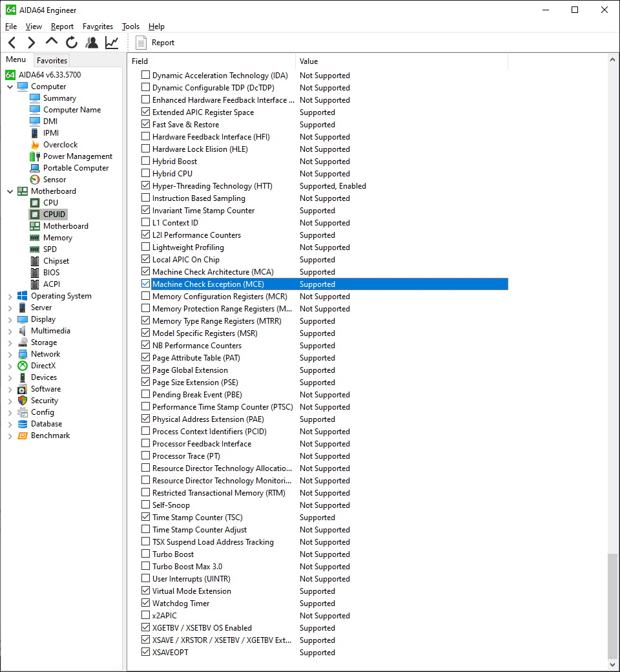Image resolution: width=620 pixels, height=672 pixels.
Task: Open SPD tree entry icon
Action: point(35,249)
